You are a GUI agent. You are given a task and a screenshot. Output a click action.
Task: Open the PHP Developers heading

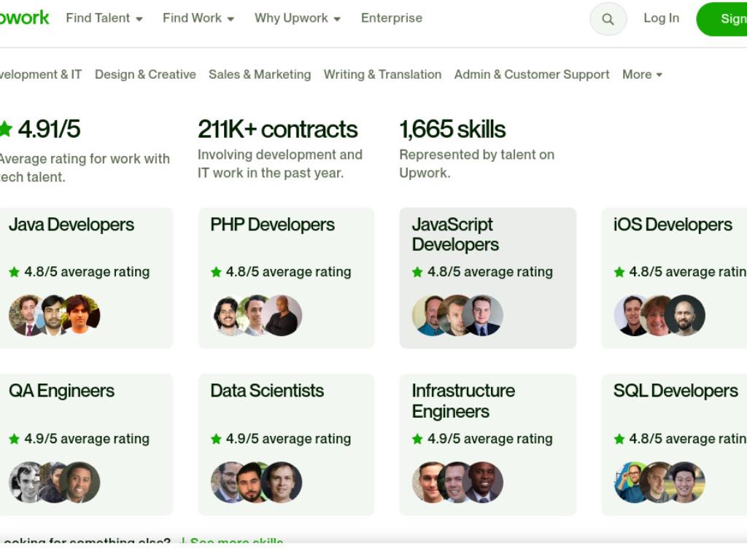(273, 225)
